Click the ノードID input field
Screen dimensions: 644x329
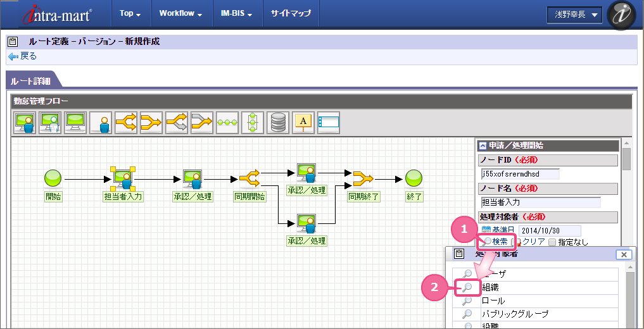coord(521,174)
